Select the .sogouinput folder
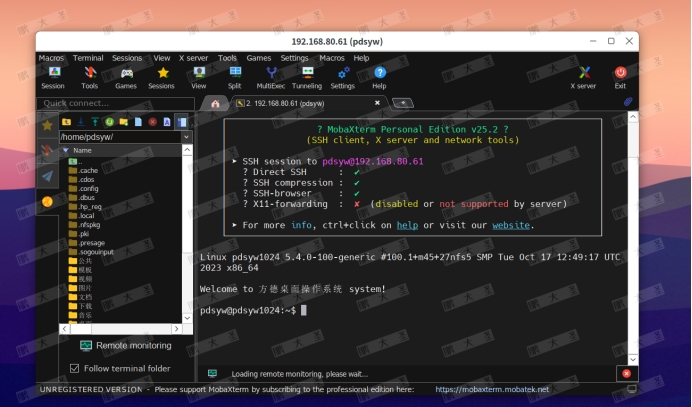This screenshot has width=692, height=407. pyautogui.click(x=91, y=252)
